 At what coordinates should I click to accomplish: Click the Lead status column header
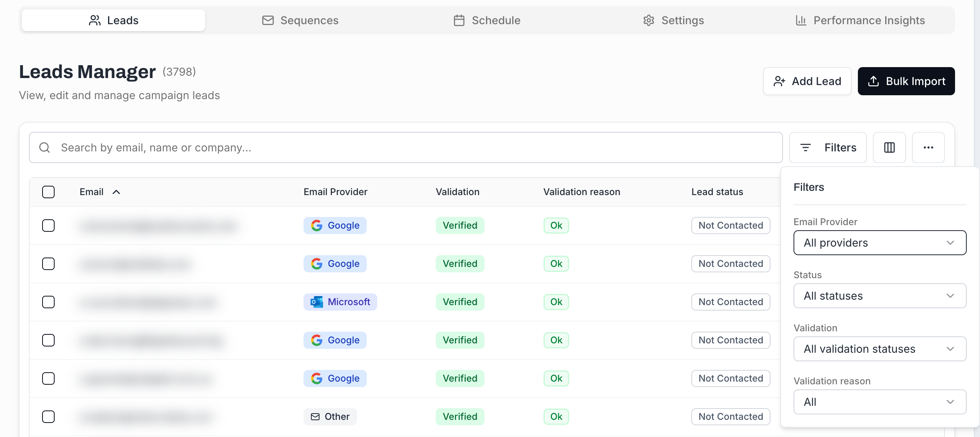pyautogui.click(x=717, y=192)
